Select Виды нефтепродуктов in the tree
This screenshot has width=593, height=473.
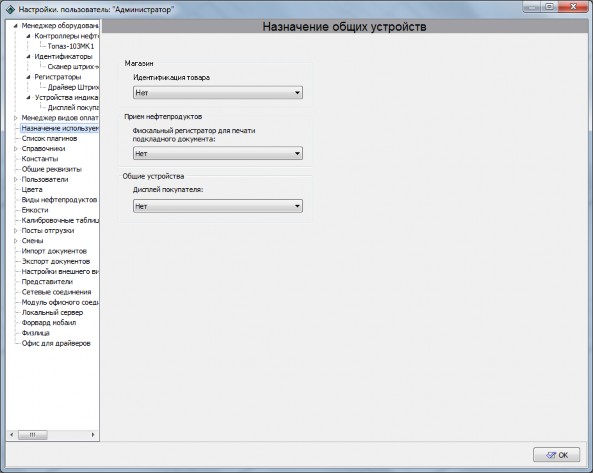tap(59, 200)
